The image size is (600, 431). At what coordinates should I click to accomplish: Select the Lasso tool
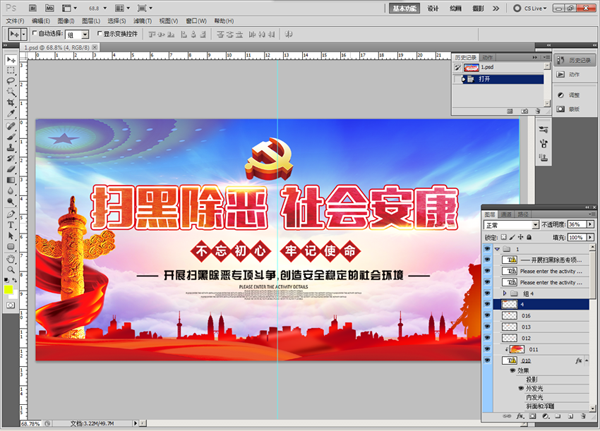(x=11, y=81)
